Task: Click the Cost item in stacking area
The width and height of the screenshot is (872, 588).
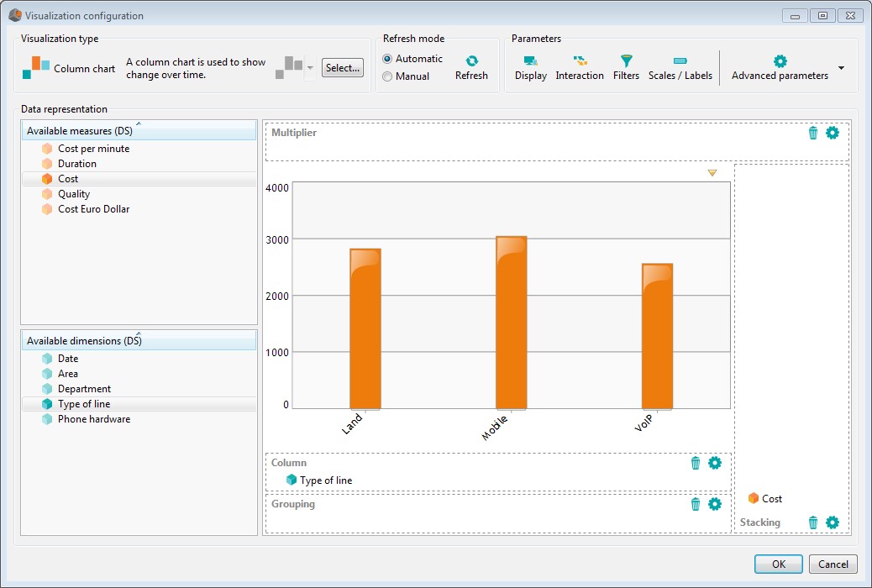Action: coord(765,498)
